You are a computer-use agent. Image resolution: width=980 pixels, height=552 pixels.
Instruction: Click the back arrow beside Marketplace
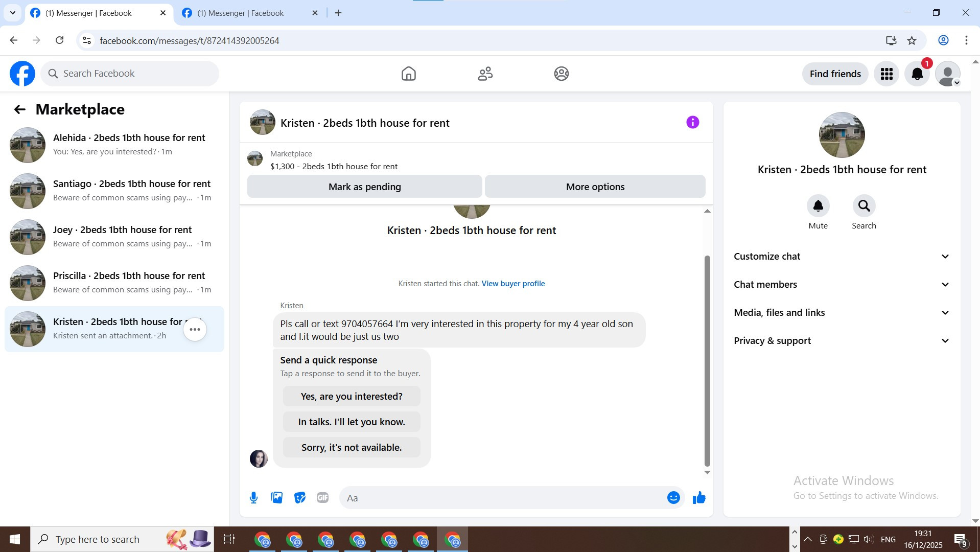tap(19, 109)
